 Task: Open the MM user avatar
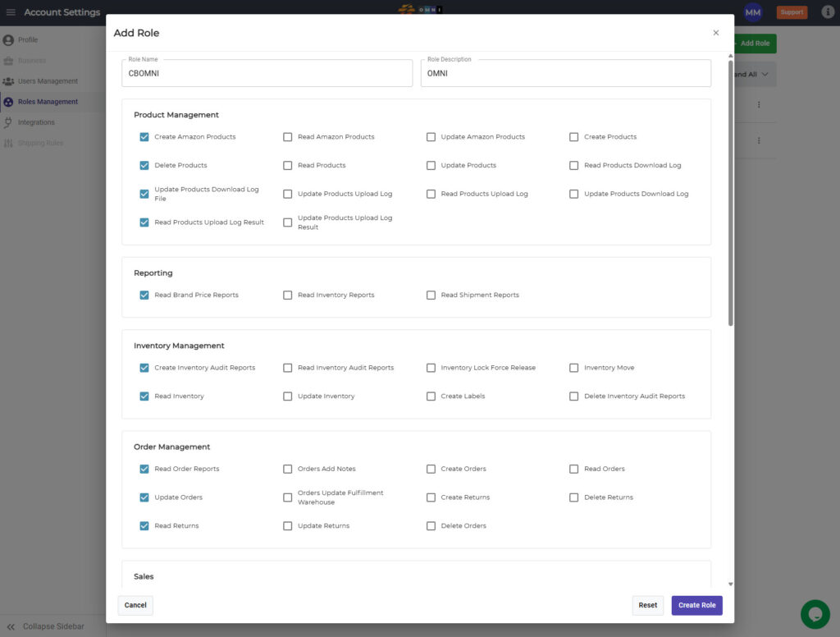tap(751, 12)
